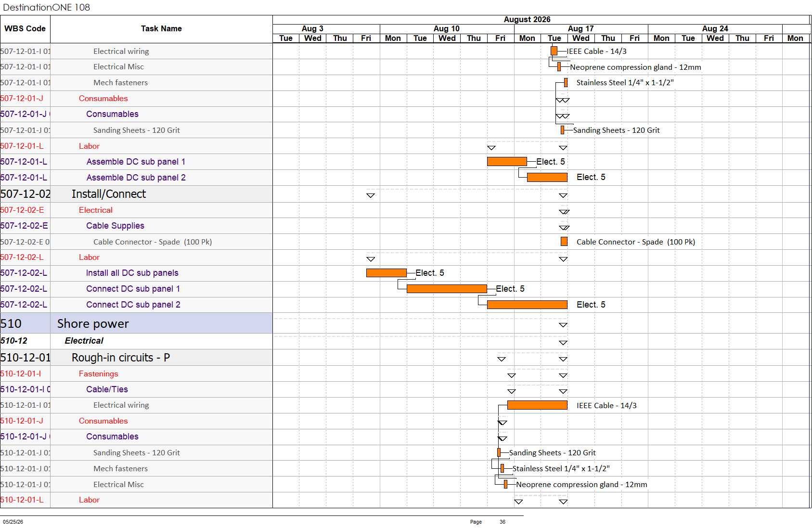Click the Aug 10 week header

(x=447, y=29)
